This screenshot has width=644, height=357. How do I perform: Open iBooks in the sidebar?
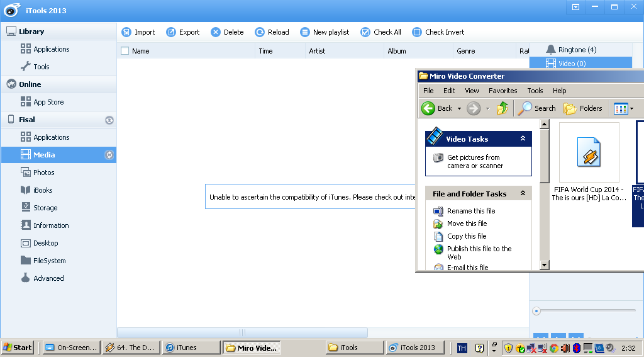point(58,190)
